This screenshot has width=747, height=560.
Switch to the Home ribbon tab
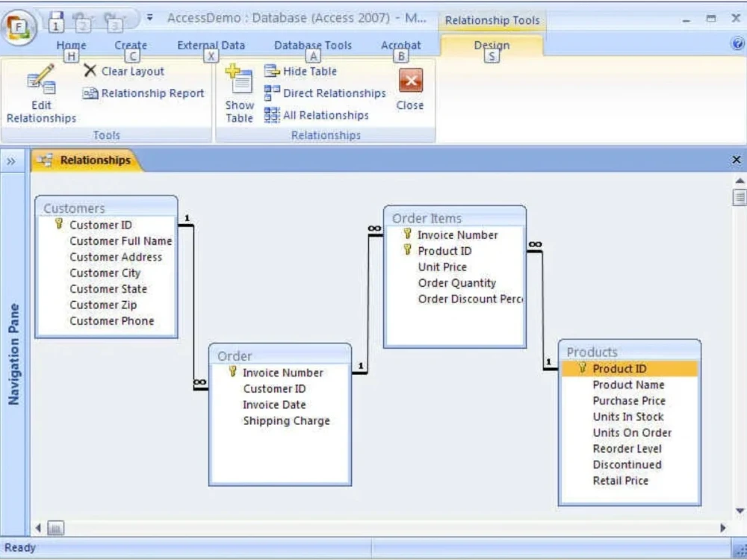pyautogui.click(x=71, y=45)
